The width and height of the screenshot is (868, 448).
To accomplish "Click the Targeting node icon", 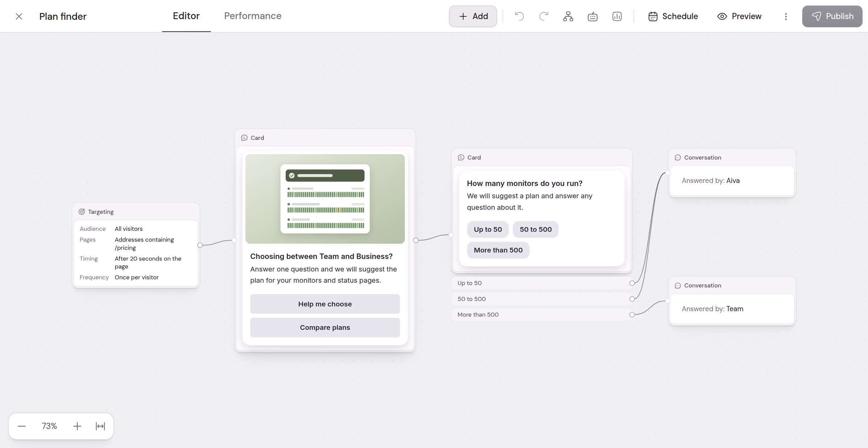I will click(x=82, y=212).
